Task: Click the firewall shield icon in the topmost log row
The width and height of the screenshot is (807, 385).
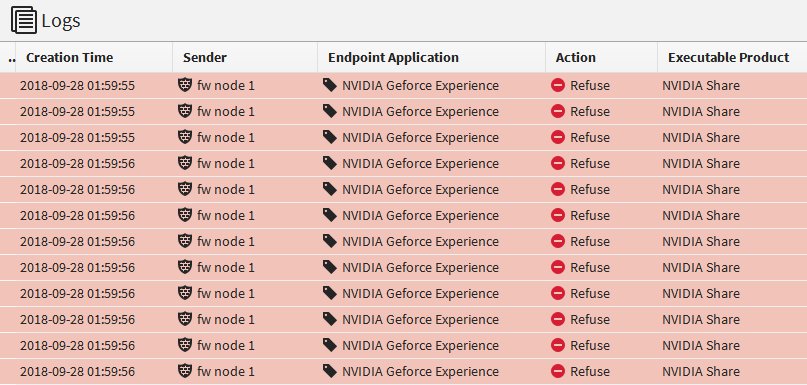Action: (x=185, y=85)
